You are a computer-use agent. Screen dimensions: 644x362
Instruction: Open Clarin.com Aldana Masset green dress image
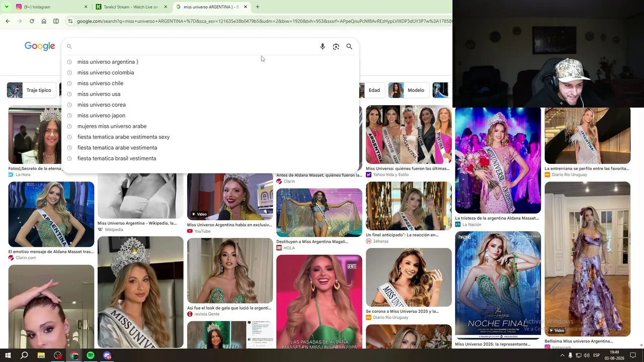click(x=51, y=214)
